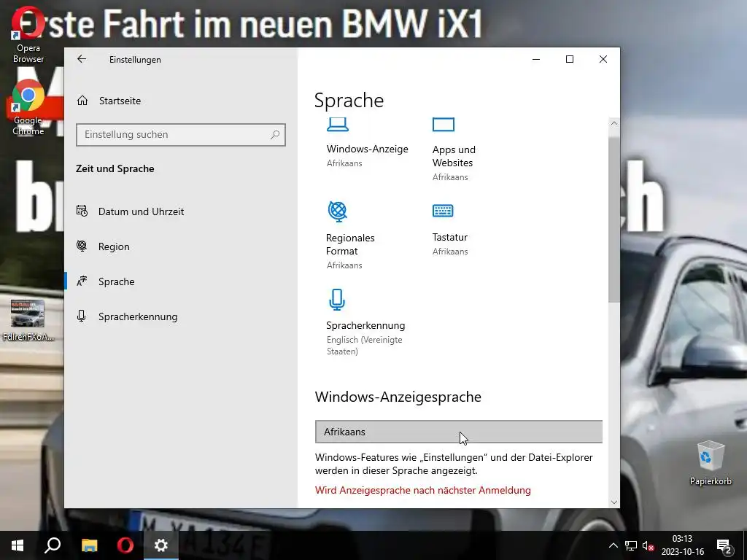Click Englisch (Vereinigte Staaten) under Spracherkennung
Image resolution: width=747 pixels, height=560 pixels.
coord(365,345)
